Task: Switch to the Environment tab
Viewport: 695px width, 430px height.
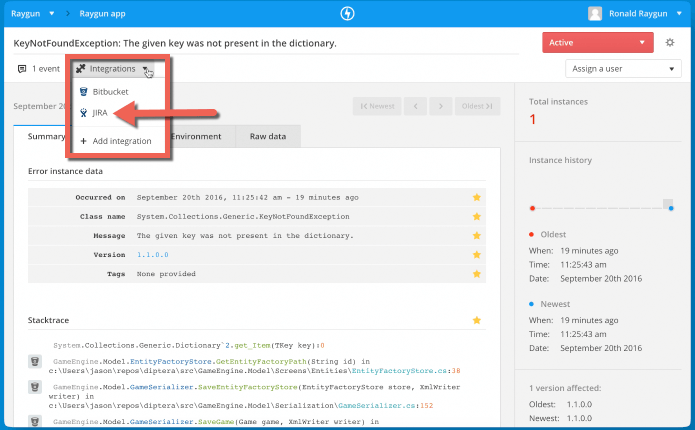Action: click(195, 137)
